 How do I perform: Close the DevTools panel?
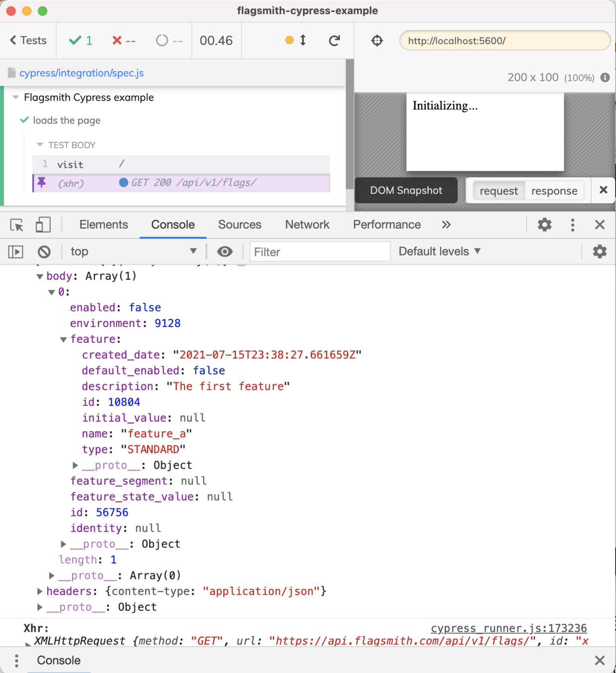(x=600, y=225)
